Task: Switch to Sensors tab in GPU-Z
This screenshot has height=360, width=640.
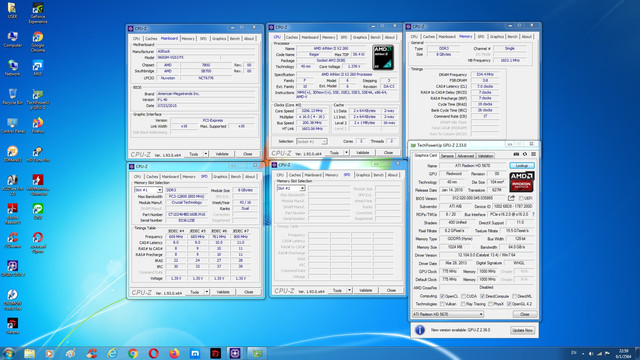Action: click(x=447, y=156)
